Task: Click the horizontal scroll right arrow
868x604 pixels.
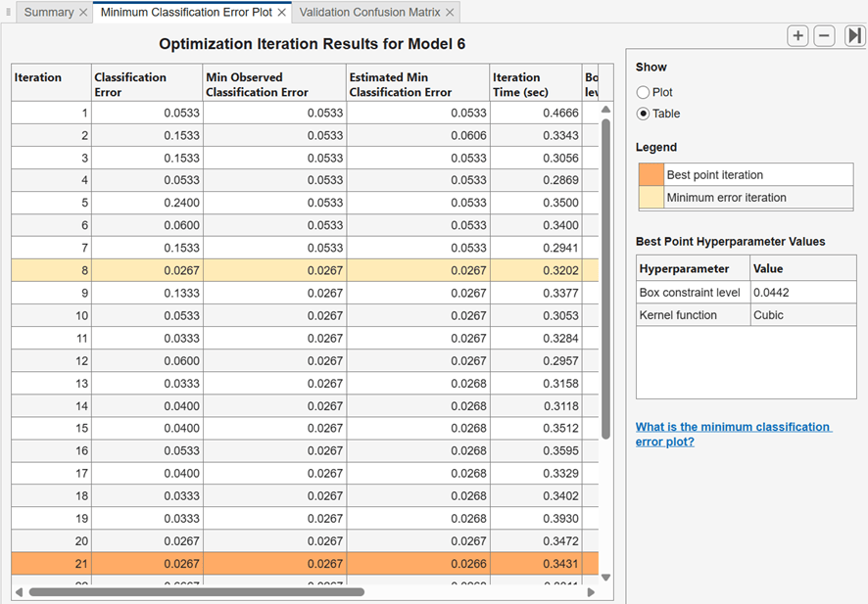Action: [x=591, y=592]
